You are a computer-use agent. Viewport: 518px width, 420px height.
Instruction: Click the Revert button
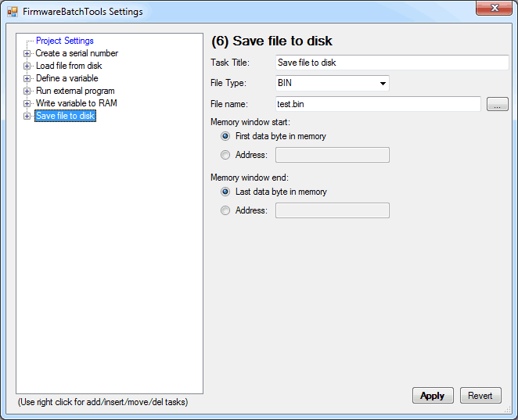[480, 396]
